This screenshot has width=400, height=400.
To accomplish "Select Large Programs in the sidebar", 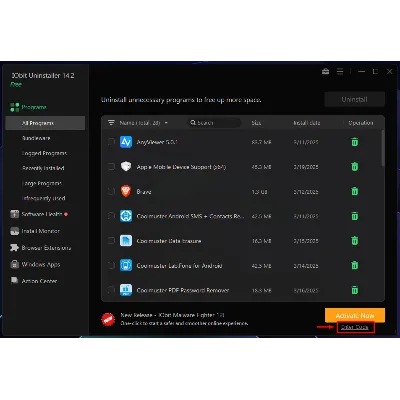I will point(42,183).
